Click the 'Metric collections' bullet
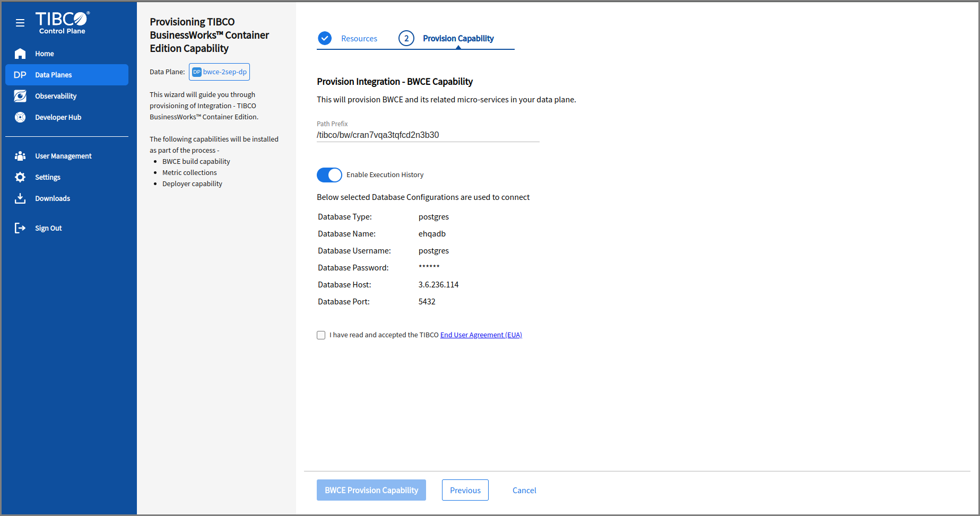The width and height of the screenshot is (980, 516). click(189, 172)
